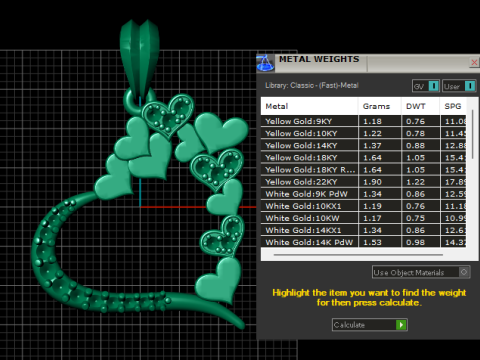The height and width of the screenshot is (360, 480).
Task: Click the 1.18 grams value
Action: (372, 121)
